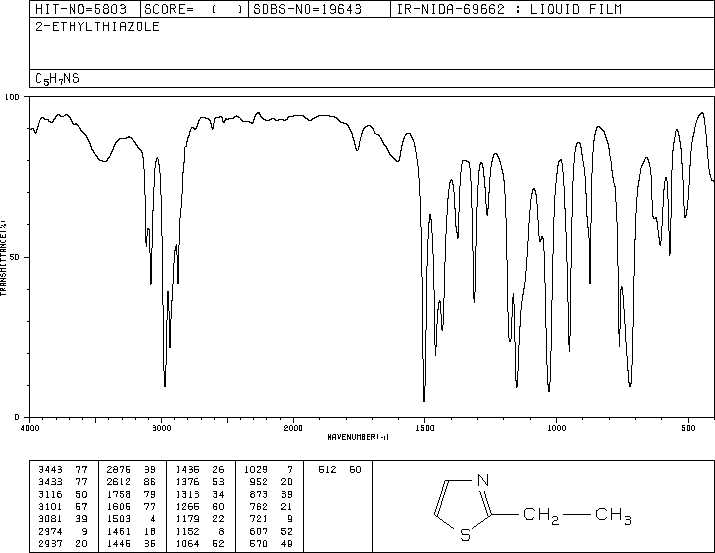Click the 500 wavenumber axis tick
Image resolution: width=715 pixels, height=553 pixels.
(x=688, y=428)
